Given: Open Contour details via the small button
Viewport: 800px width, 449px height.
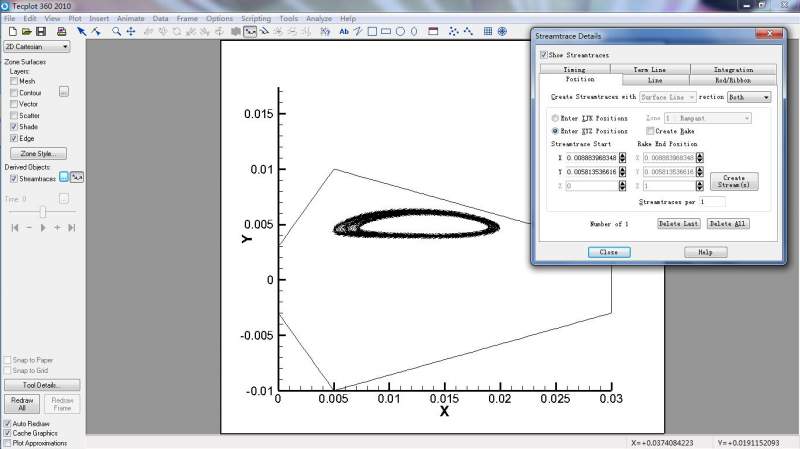Looking at the screenshot, I should (64, 92).
